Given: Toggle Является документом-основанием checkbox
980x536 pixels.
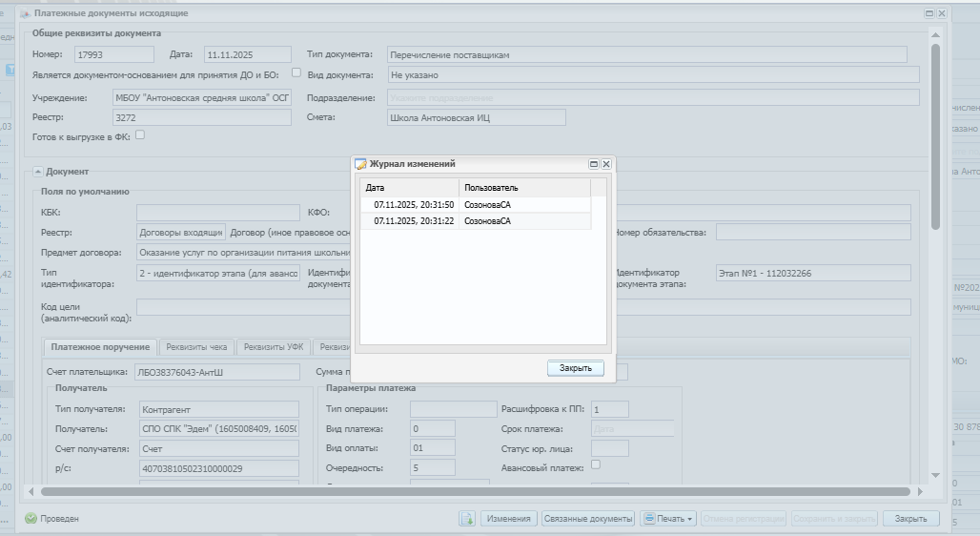Looking at the screenshot, I should [296, 72].
